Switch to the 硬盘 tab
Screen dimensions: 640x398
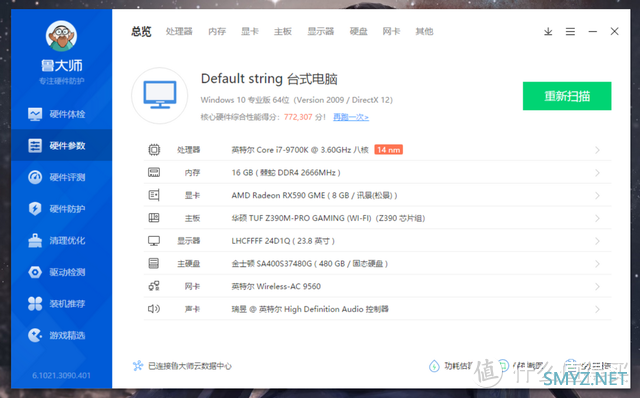[x=358, y=31]
